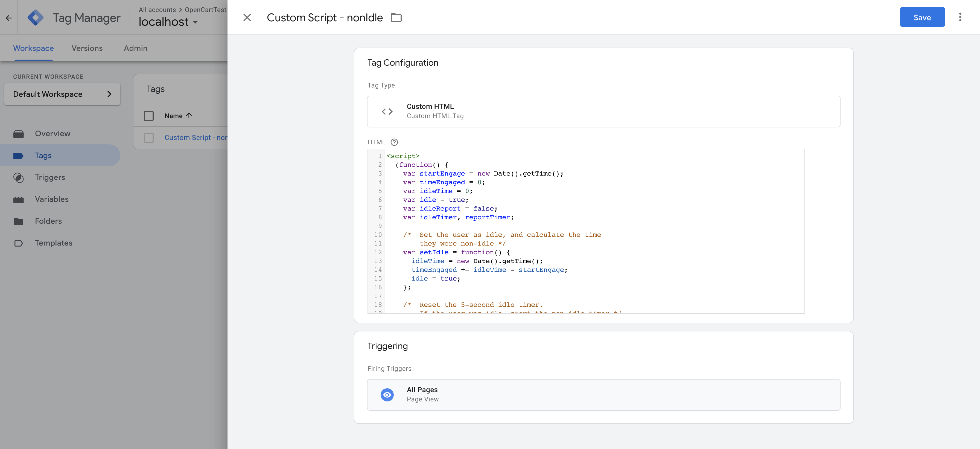Image resolution: width=980 pixels, height=449 pixels.
Task: Click the All Pages firing trigger row
Action: 603,395
